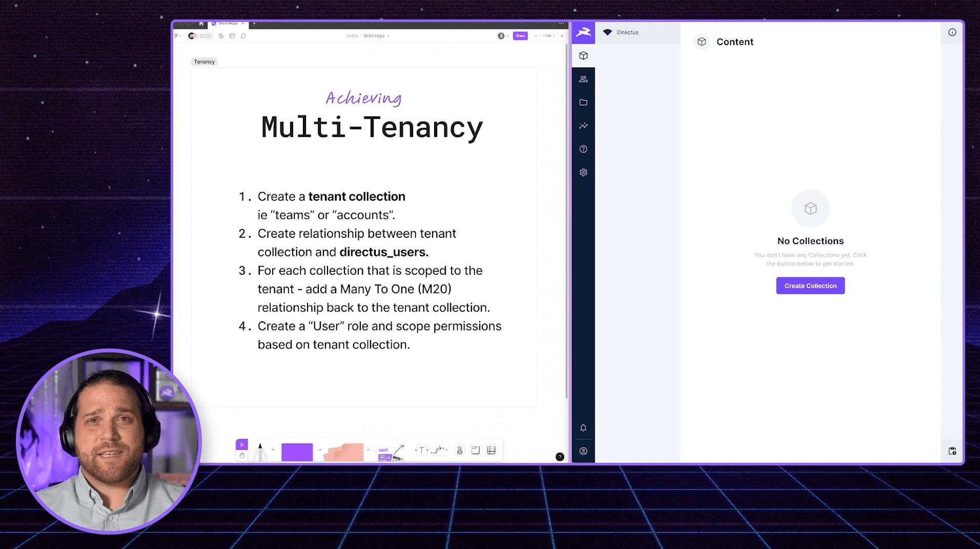
Task: Click the handwritten Achieving text
Action: pos(363,98)
